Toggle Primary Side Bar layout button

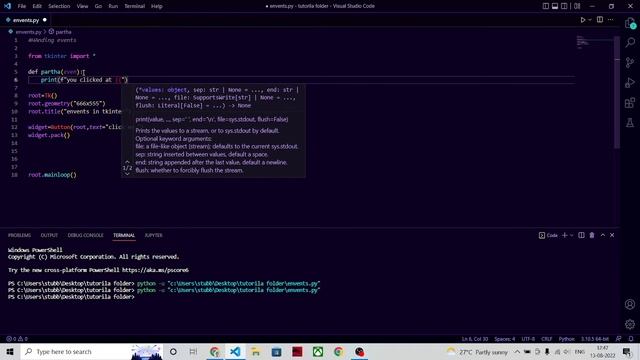[x=546, y=6]
